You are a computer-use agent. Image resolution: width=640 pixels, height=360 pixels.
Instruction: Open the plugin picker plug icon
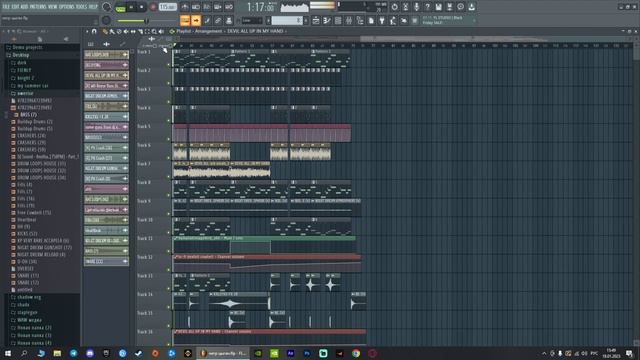[x=382, y=20]
